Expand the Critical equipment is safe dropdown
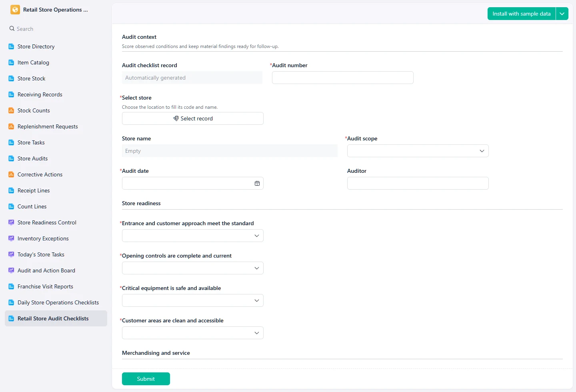This screenshot has height=392, width=576. 192,300
